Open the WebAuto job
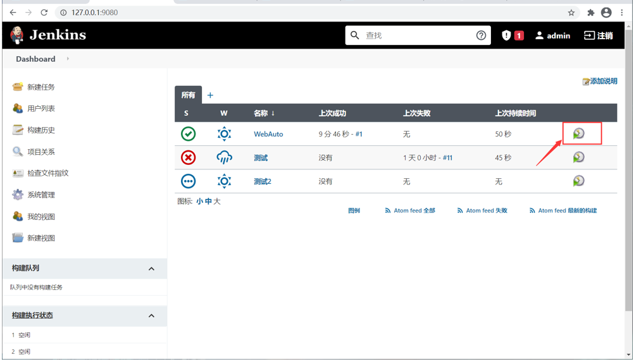 coord(268,134)
